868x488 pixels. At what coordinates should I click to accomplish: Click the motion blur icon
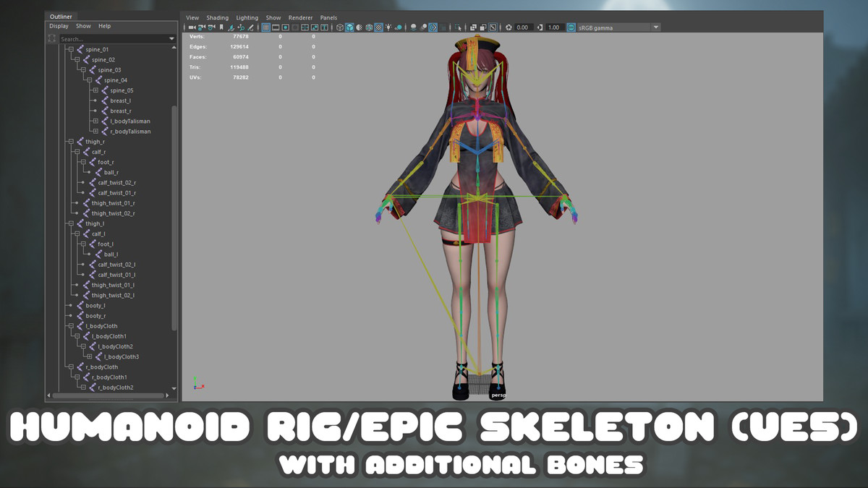click(423, 27)
